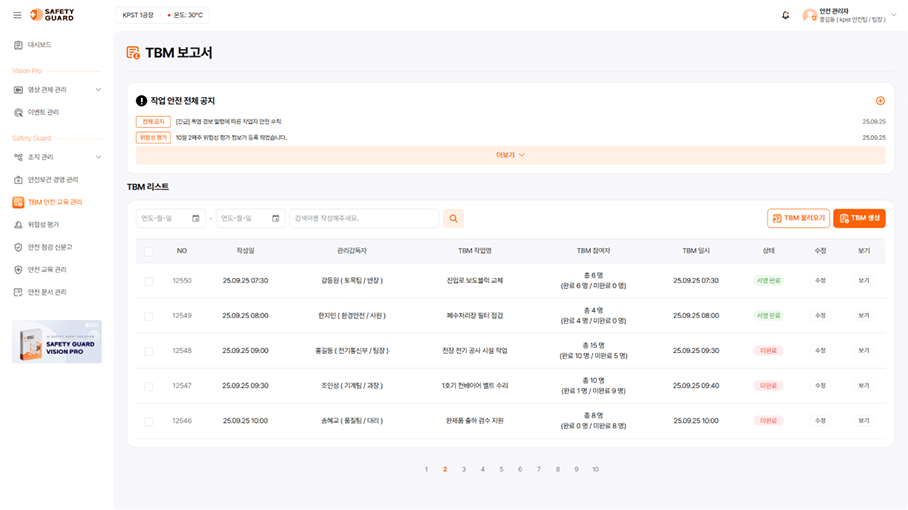
Task: Click the TBM 생성 button
Action: [859, 218]
